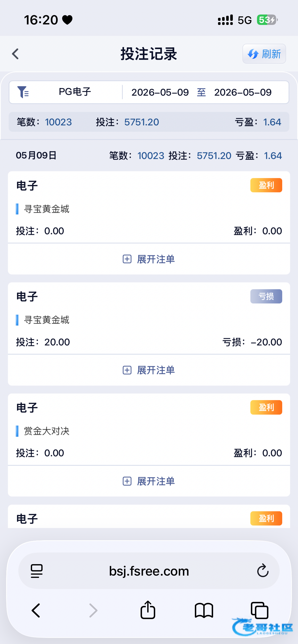This screenshot has height=644, width=298.
Task: Select the end date after 至
Action: 243,92
